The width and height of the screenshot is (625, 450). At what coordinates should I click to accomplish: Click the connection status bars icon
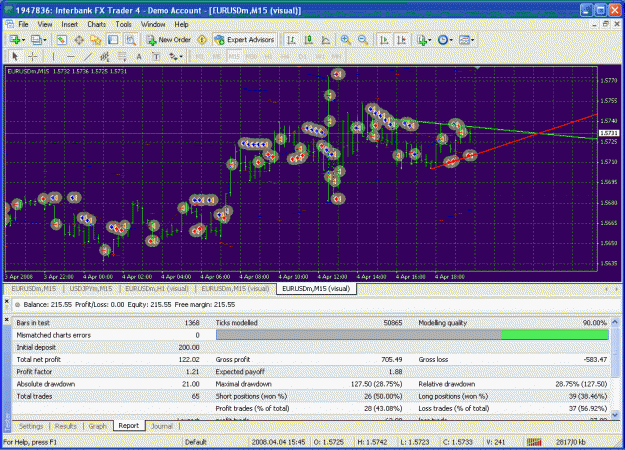(534, 442)
